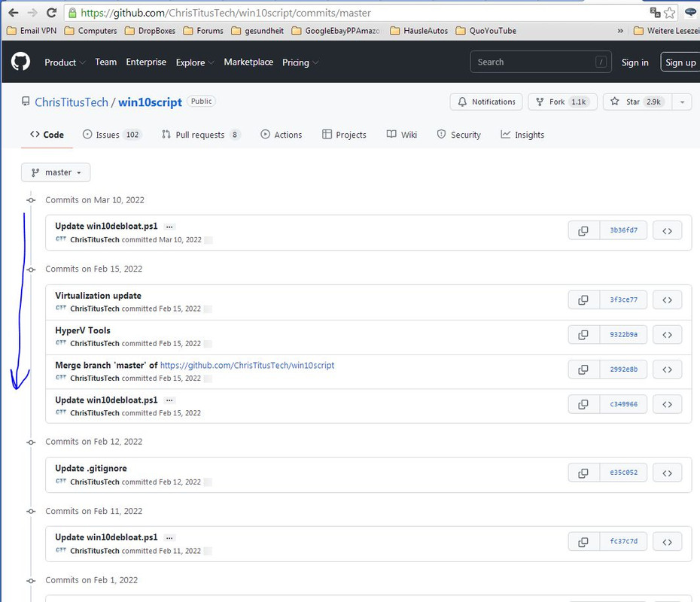
Task: Browse repository at commit 3f3ce77
Action: click(667, 300)
